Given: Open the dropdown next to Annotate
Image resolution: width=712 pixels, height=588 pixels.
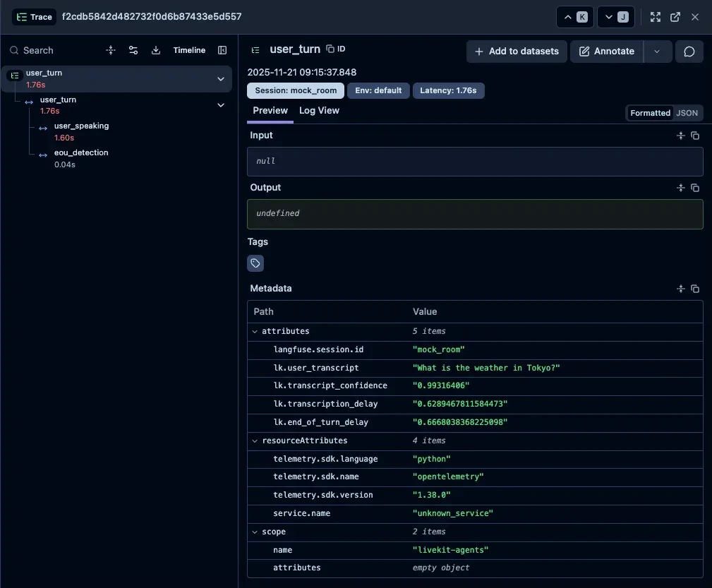Looking at the screenshot, I should (658, 52).
